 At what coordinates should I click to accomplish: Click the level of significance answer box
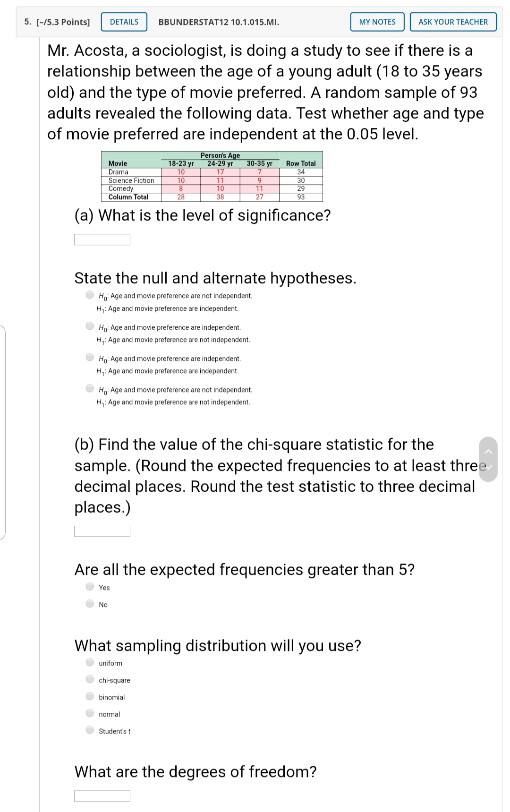[x=102, y=239]
